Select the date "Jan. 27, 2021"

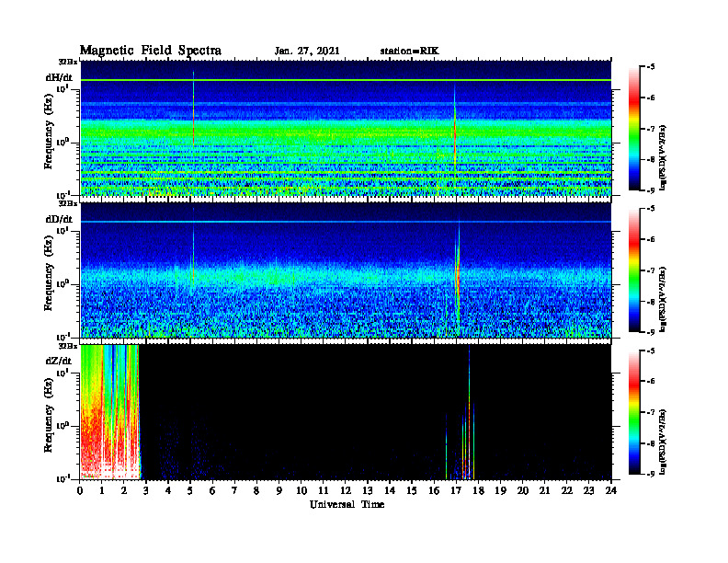point(307,52)
